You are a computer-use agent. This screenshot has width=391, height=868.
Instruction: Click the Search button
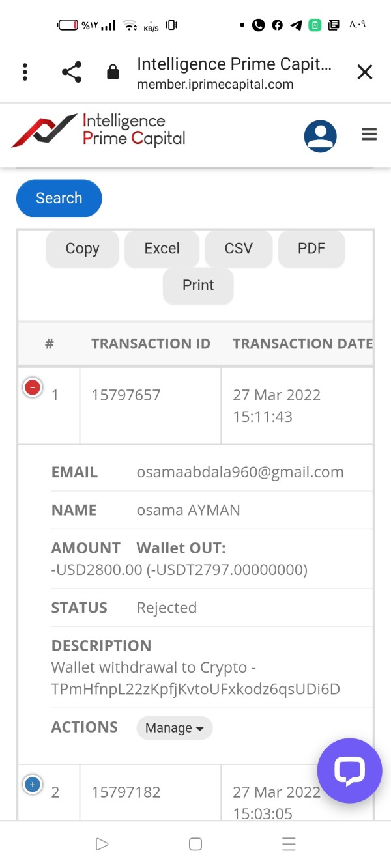pos(59,198)
